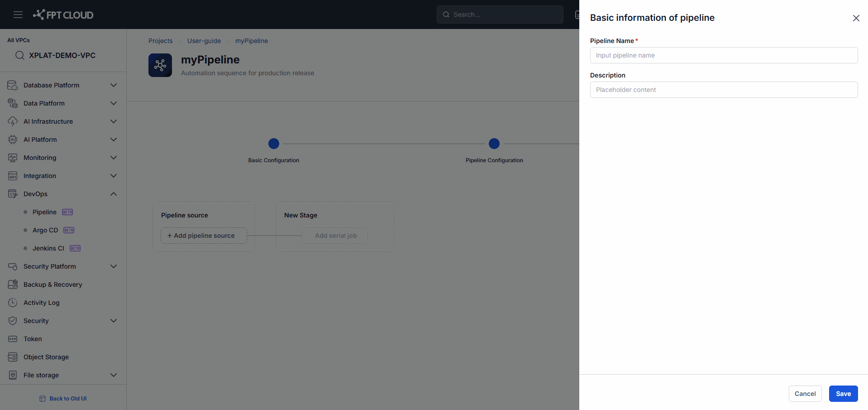Click Add pipeline source button
The width and height of the screenshot is (868, 410).
coord(204,236)
